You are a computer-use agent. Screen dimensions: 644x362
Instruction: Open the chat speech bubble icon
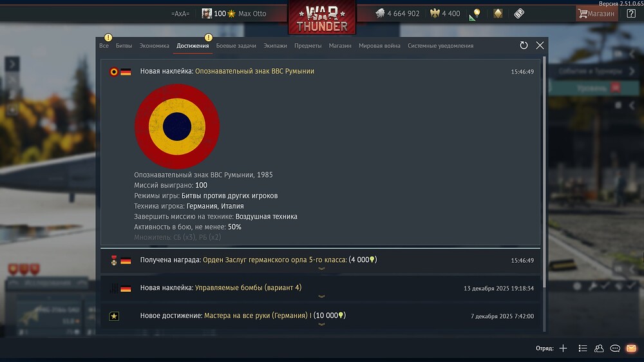tap(615, 348)
